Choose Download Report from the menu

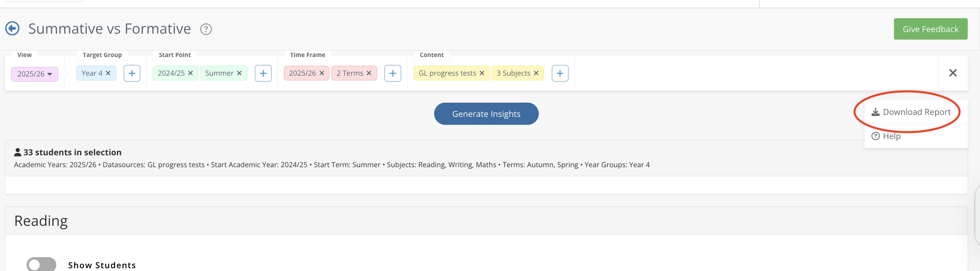tap(911, 112)
